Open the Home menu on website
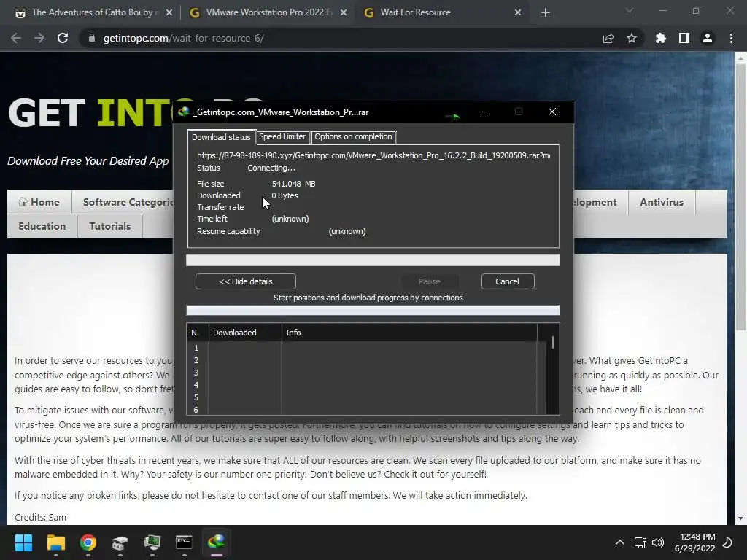Image resolution: width=747 pixels, height=560 pixels. coord(39,202)
